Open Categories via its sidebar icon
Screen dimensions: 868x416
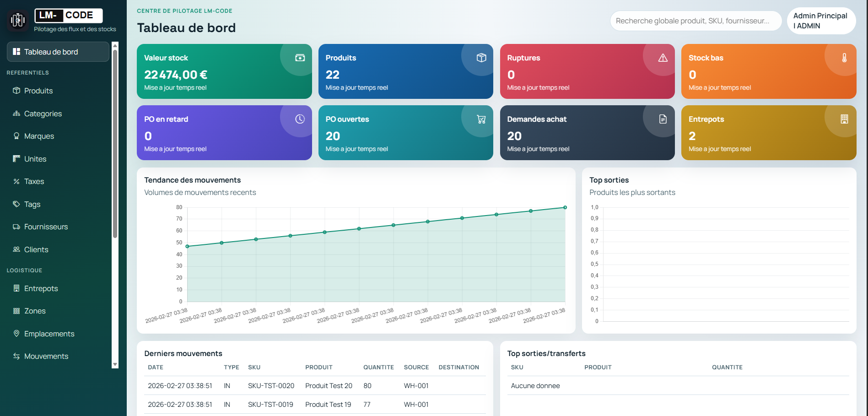click(x=16, y=113)
